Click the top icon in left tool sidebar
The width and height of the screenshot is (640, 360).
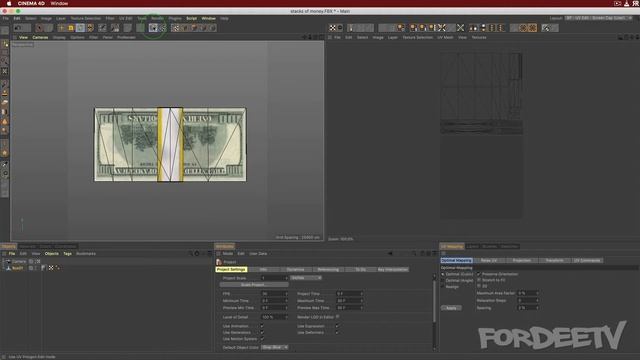coord(5,31)
